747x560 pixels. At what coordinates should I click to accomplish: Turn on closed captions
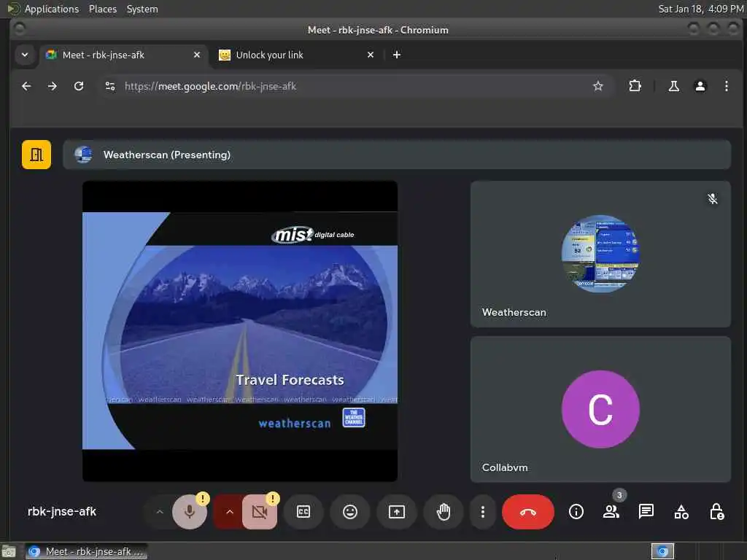(x=303, y=512)
